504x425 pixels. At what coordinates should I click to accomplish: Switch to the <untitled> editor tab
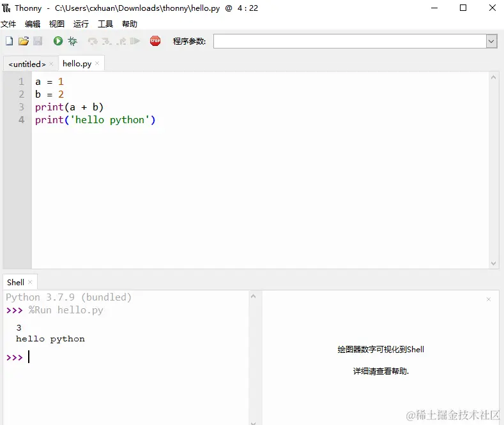27,64
